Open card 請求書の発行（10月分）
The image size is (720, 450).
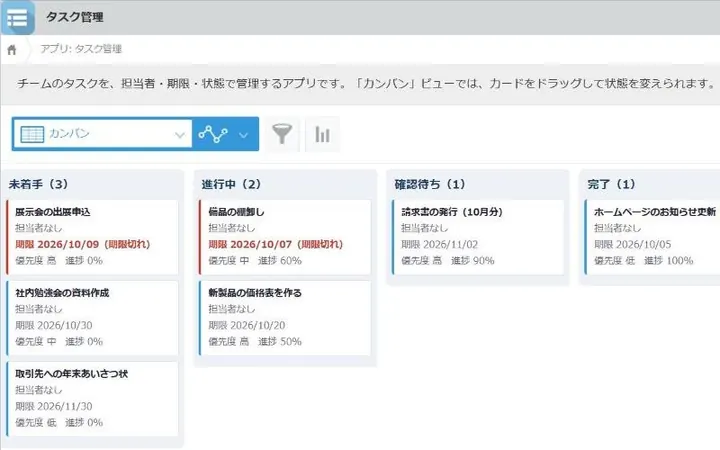pos(478,237)
